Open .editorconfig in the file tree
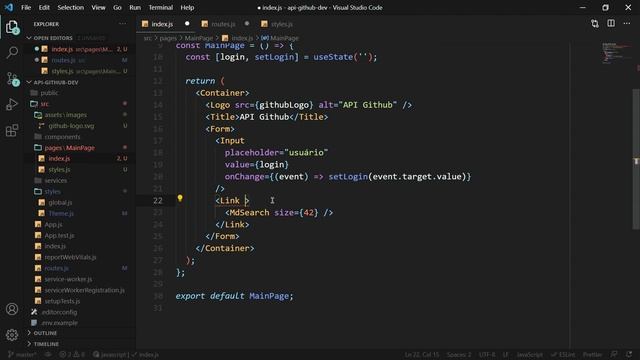 [59, 312]
